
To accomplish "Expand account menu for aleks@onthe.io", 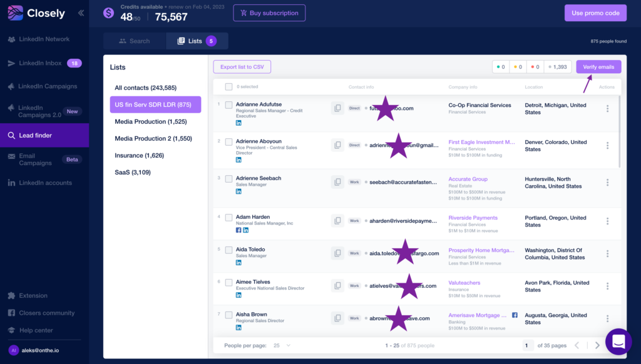I will tap(44, 351).
